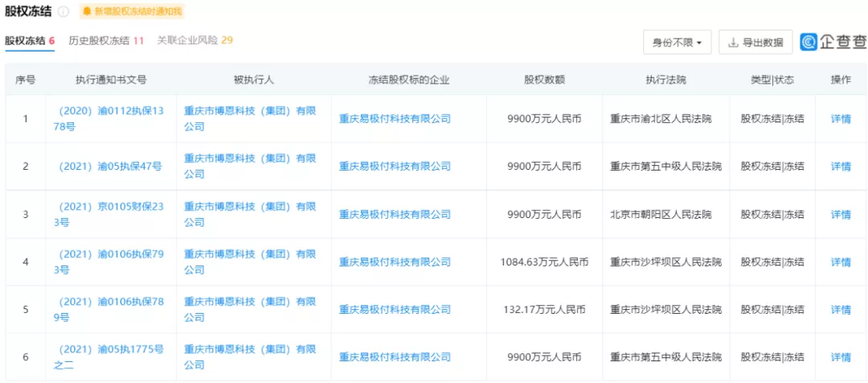Open case link (2021)渝0106执保789号
Viewport: 868px width, 383px height.
tap(111, 310)
